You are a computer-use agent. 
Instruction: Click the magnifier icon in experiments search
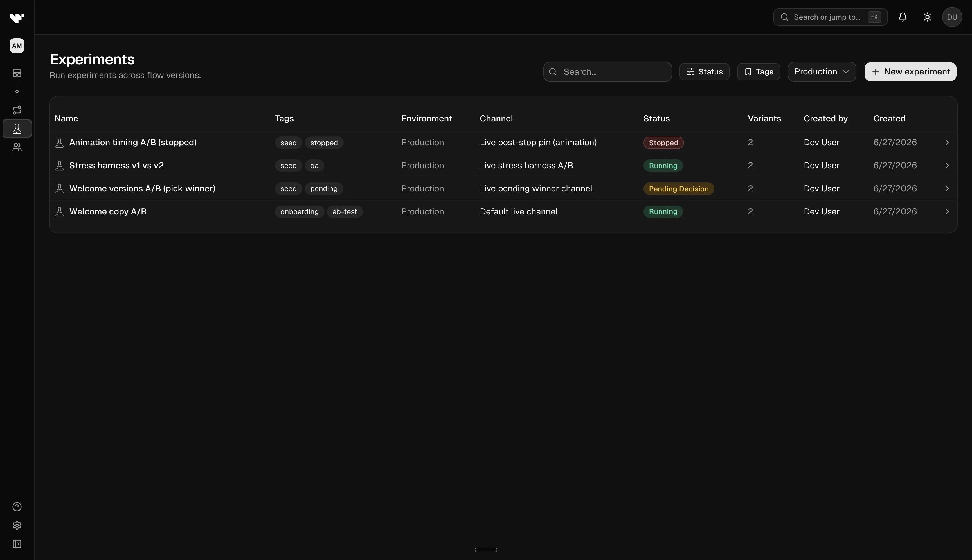point(553,71)
